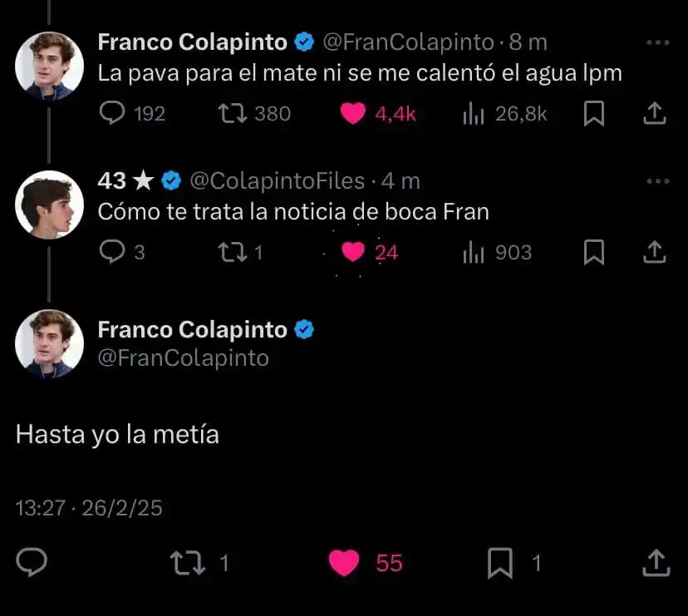This screenshot has height=616, width=688.
Task: Share the first Franco Colapinto tweet
Action: tap(656, 113)
